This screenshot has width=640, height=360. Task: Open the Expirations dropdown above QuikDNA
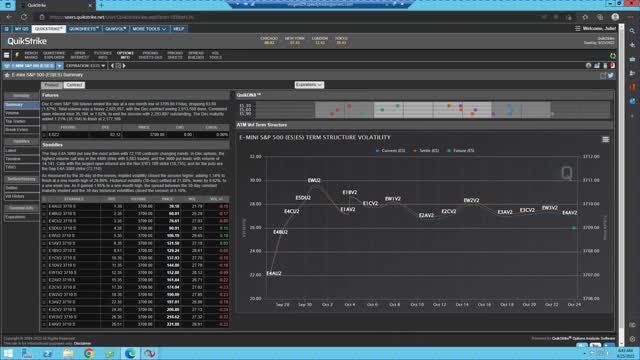tap(309, 85)
